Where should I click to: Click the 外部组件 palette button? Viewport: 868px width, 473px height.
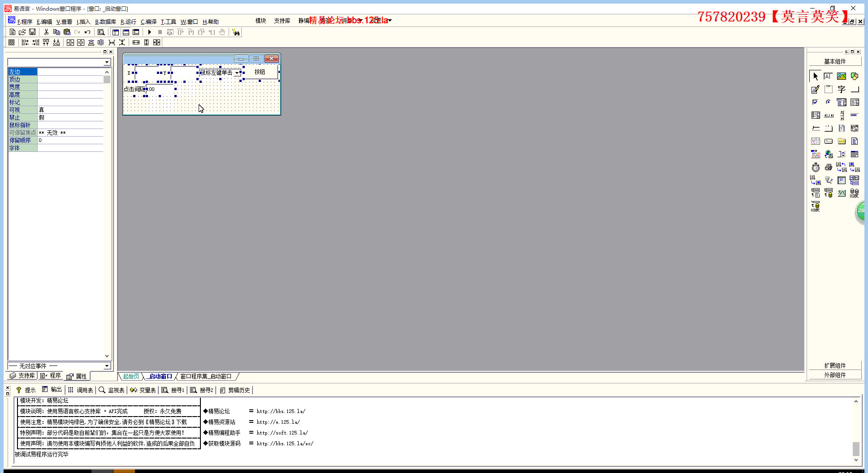pyautogui.click(x=835, y=375)
